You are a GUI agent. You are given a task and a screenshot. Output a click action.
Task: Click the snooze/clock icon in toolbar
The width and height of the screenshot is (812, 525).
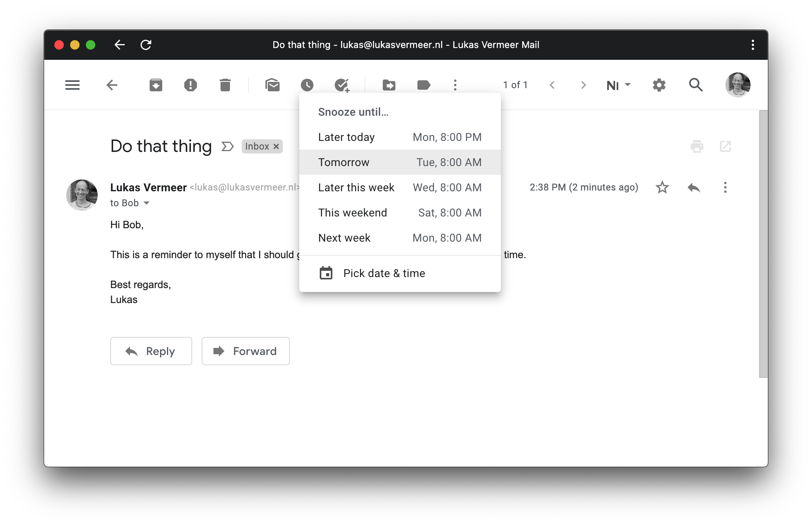tap(307, 85)
